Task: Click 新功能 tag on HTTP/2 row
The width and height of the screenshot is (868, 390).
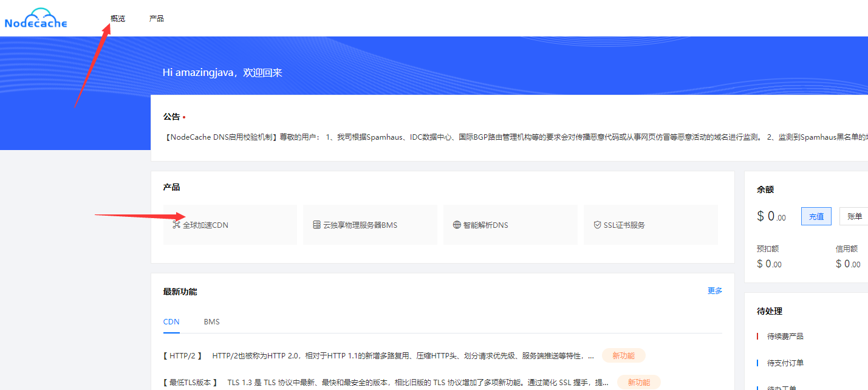Action: point(623,355)
